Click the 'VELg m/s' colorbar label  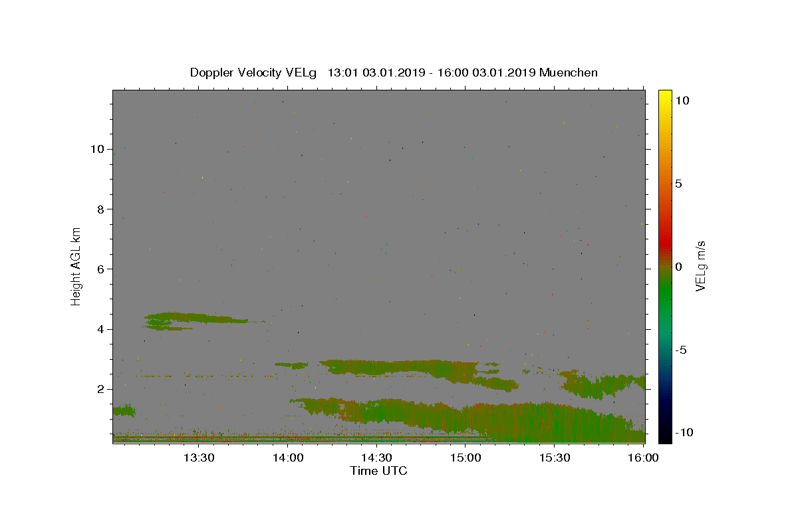[x=700, y=266]
